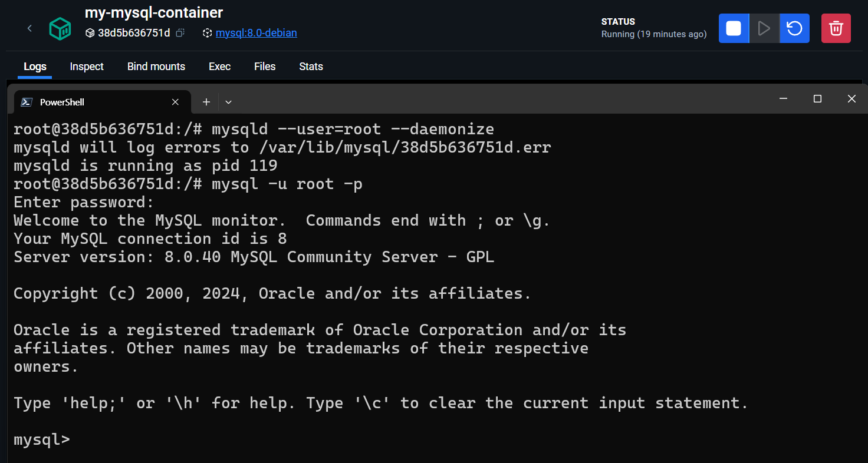Viewport: 868px width, 463px height.
Task: Click the start container play button
Action: pyautogui.click(x=764, y=28)
